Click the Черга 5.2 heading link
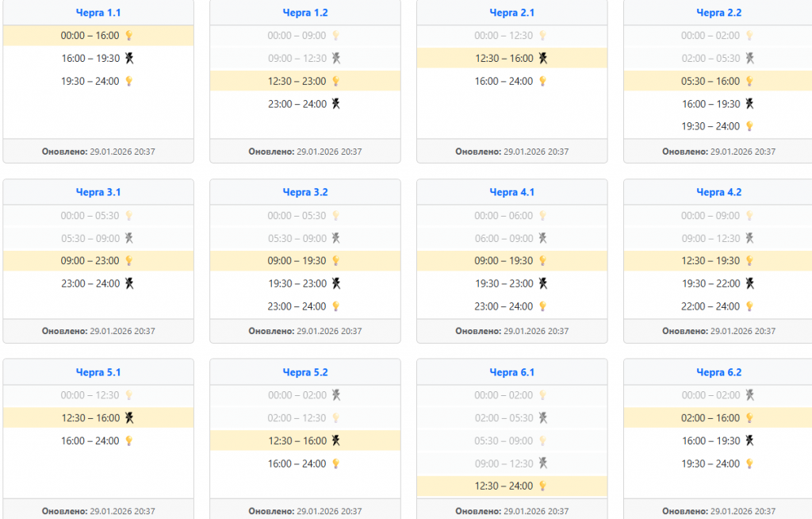Viewport: 812px width, 519px height. coord(305,372)
